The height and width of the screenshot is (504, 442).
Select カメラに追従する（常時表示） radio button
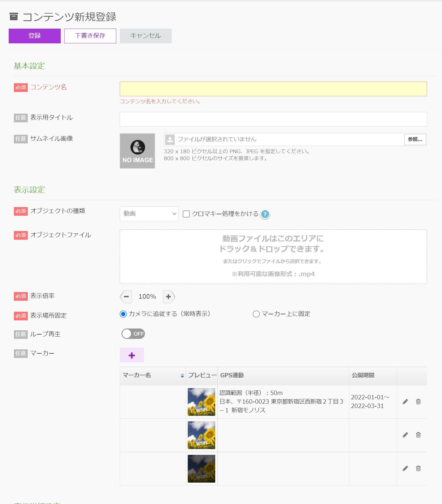coord(123,314)
